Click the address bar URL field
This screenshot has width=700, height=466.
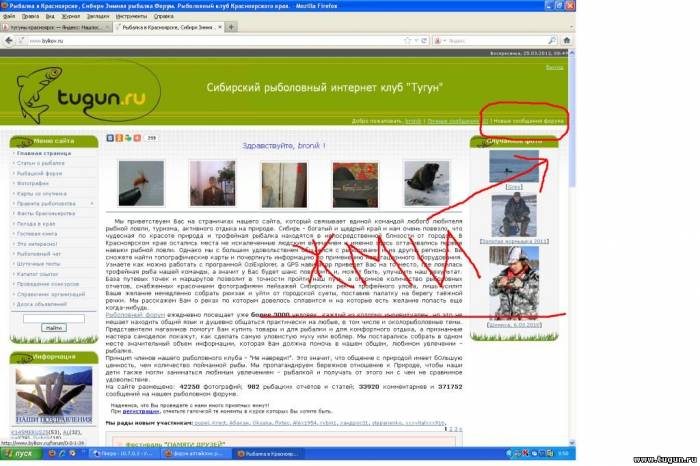214,41
